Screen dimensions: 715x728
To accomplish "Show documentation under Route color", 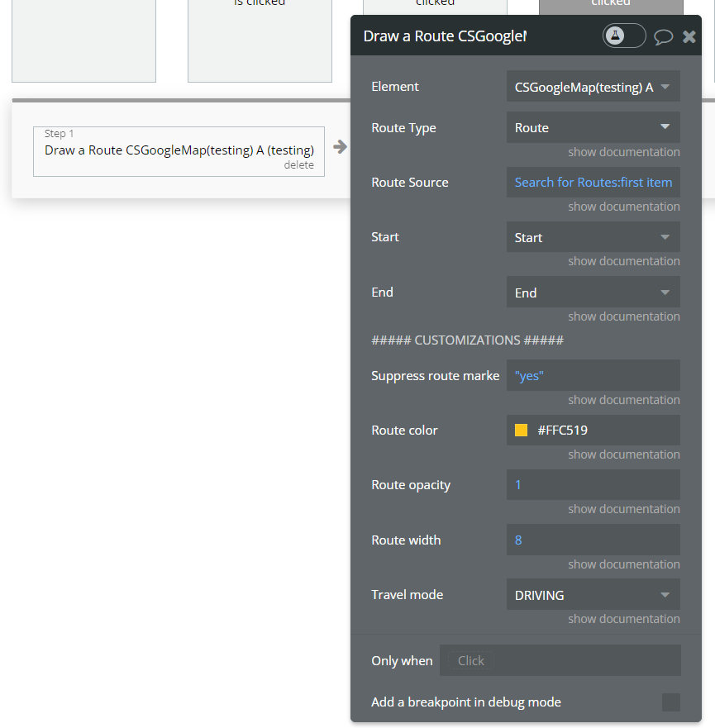I will click(x=623, y=454).
